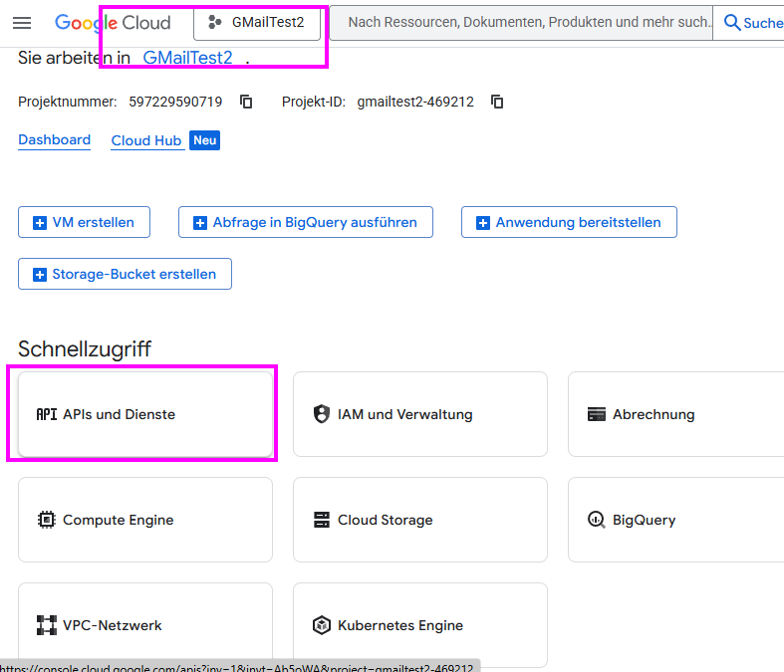Open the Cloud Hub link
The image size is (784, 672).
point(146,140)
